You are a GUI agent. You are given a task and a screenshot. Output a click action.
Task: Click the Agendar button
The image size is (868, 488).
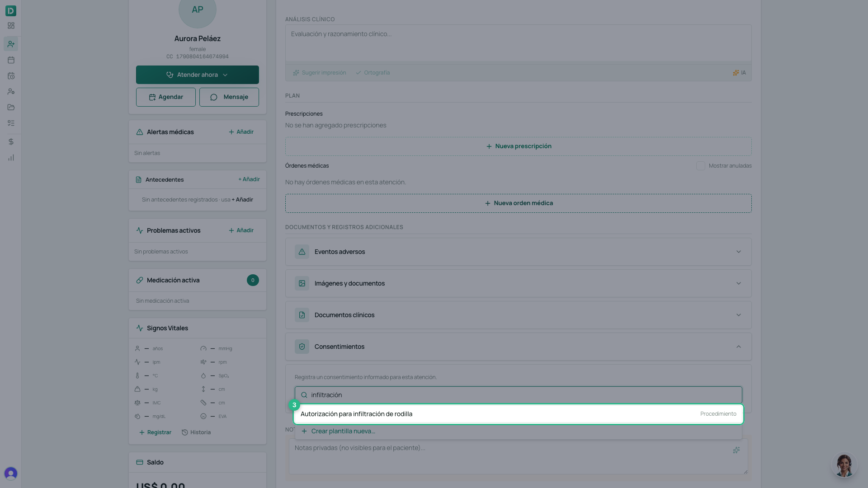click(166, 97)
